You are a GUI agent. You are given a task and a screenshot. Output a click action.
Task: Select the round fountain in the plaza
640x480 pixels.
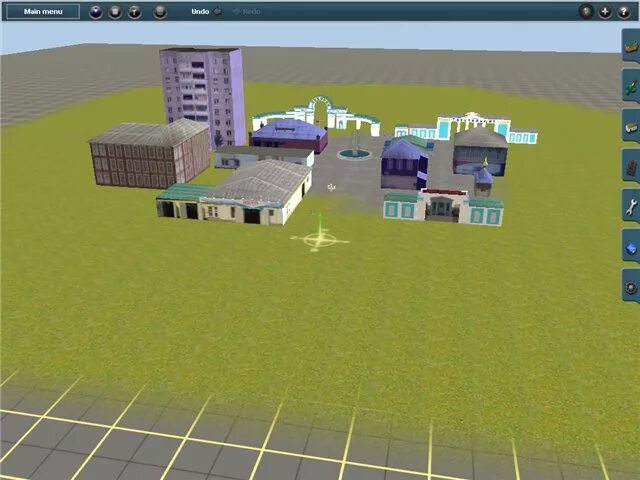pos(354,153)
